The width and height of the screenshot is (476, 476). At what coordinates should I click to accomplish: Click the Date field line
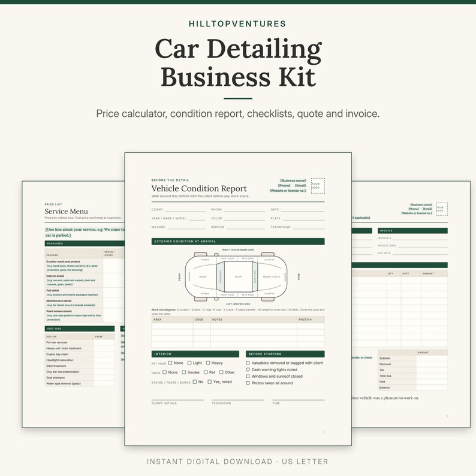point(303,210)
